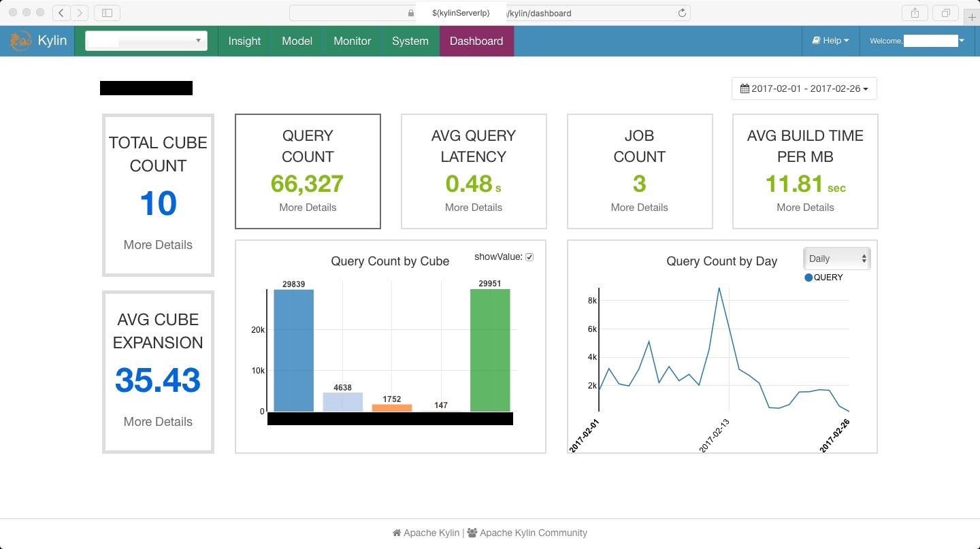
Task: Reload page with refresh icon
Action: [x=682, y=13]
